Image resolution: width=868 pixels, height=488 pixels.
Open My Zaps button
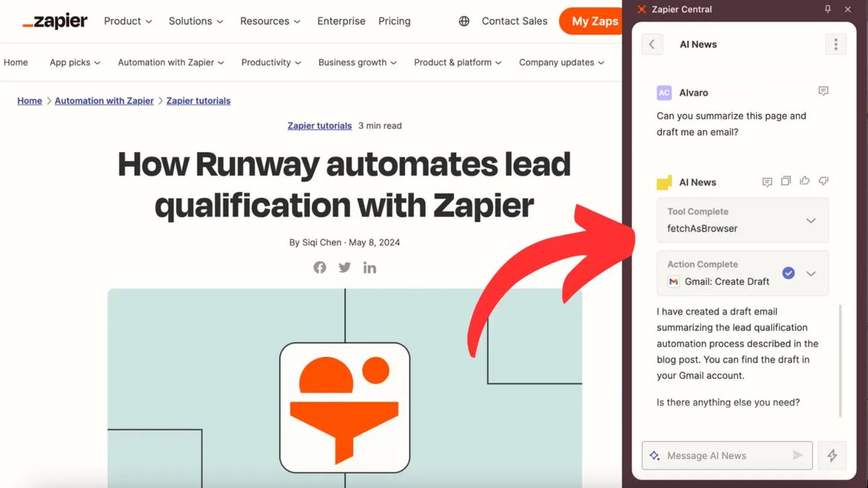point(590,21)
